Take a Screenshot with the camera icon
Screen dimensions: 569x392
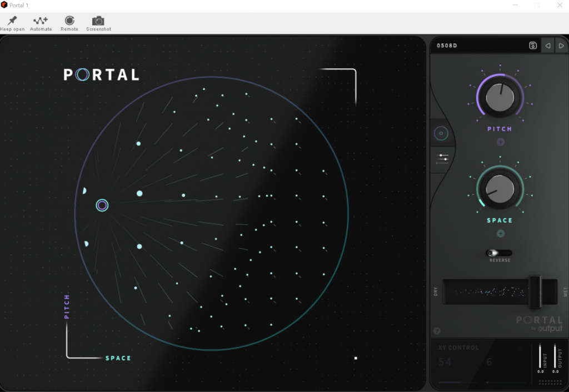click(x=98, y=21)
